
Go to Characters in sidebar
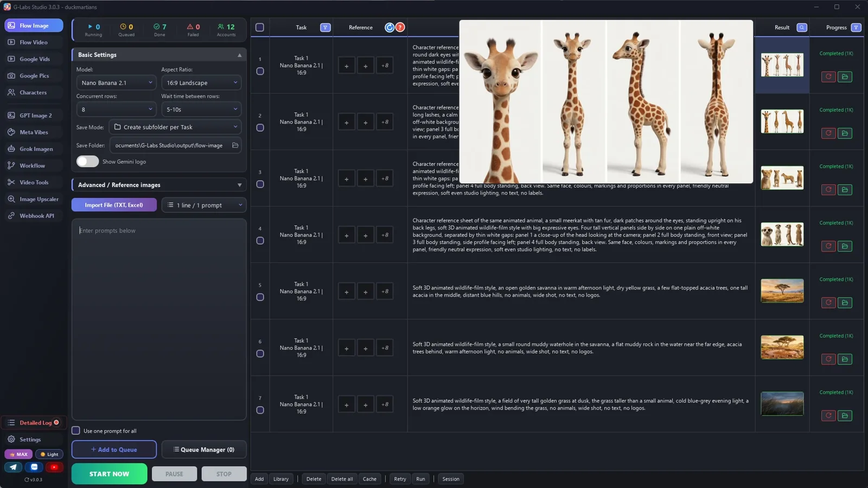(34, 92)
